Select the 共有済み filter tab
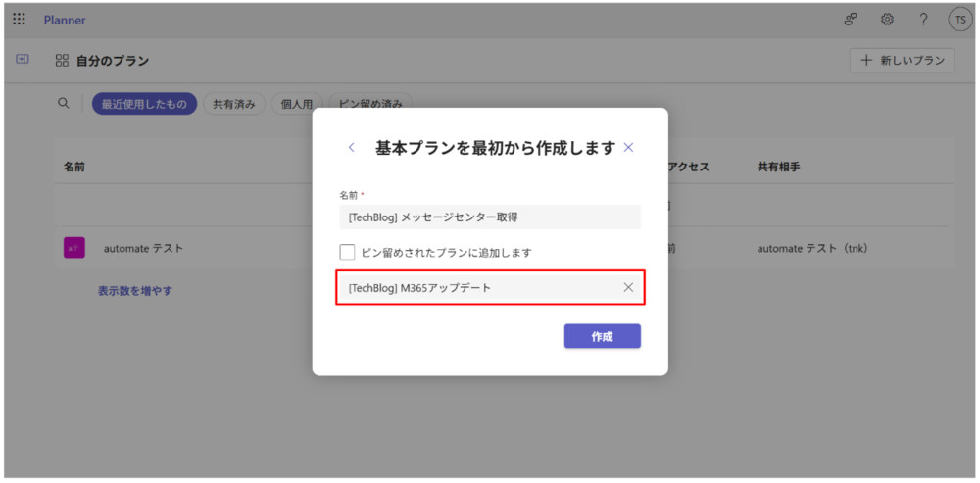 pos(234,105)
